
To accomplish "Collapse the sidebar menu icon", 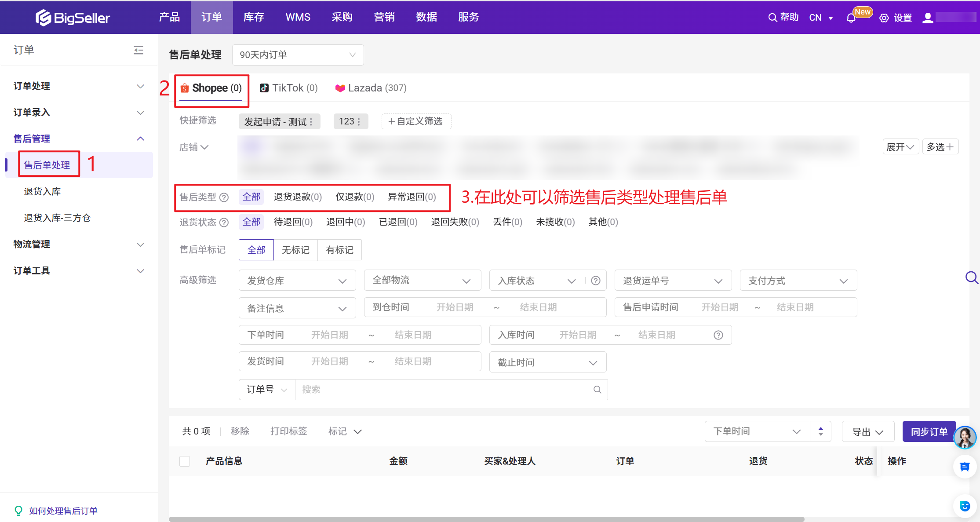I will tap(138, 50).
